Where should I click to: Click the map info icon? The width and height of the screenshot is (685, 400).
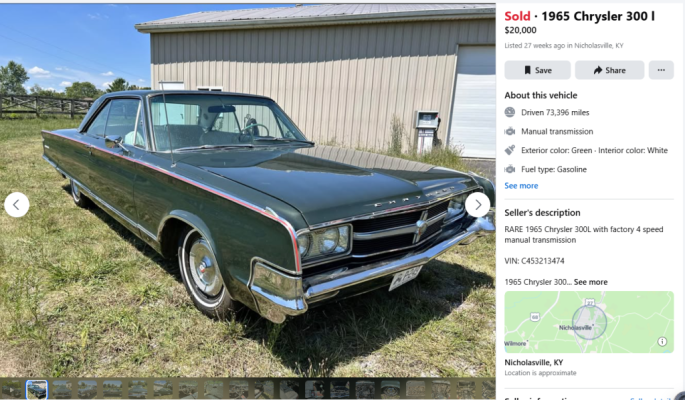(662, 341)
